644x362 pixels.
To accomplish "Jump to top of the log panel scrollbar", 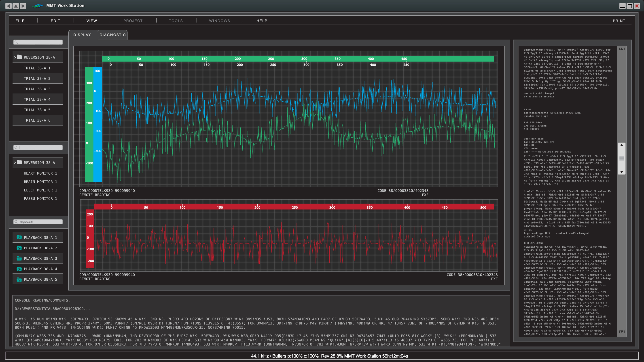I will [x=622, y=49].
